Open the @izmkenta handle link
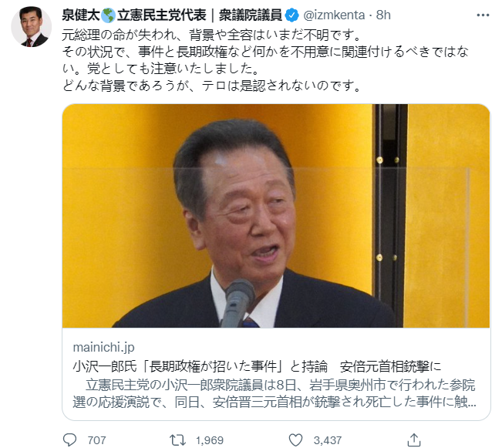The width and height of the screenshot is (502, 448). pos(334,15)
